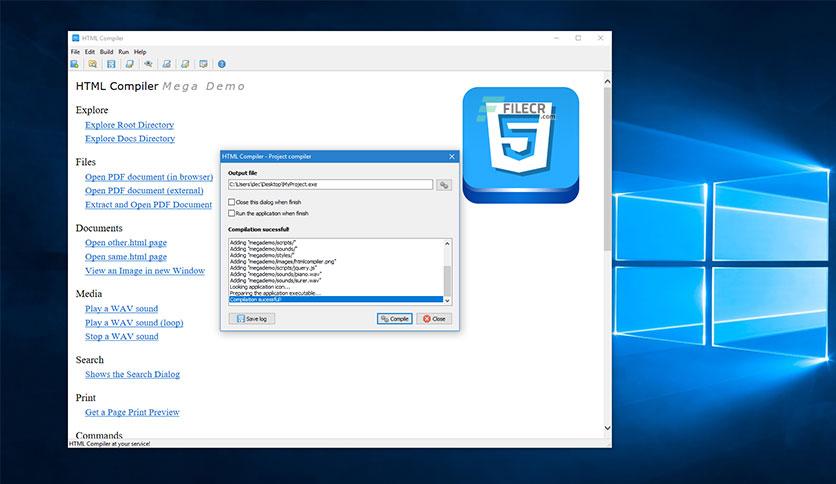Screen dimensions: 836x484
Task: Click the compile log scrollbar up arrow
Action: tap(447, 243)
